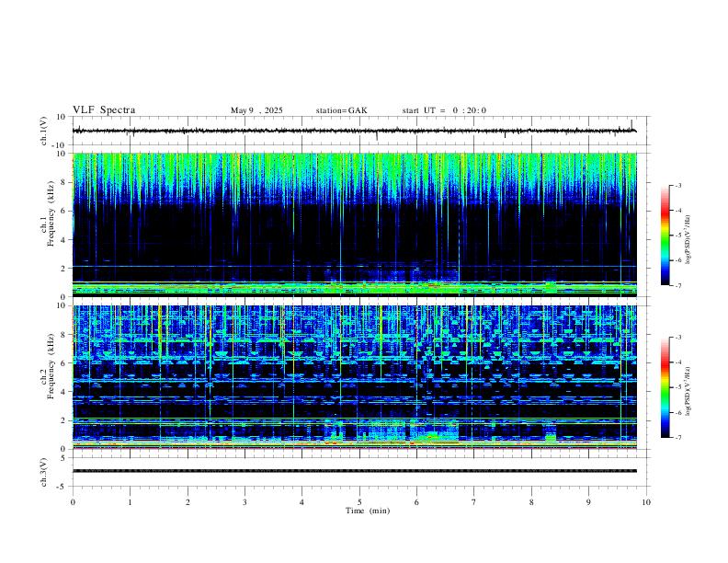Click the upper colorbar 'log(PSD)(V²/Hz)' label
This screenshot has width=728, height=563.
(688, 240)
